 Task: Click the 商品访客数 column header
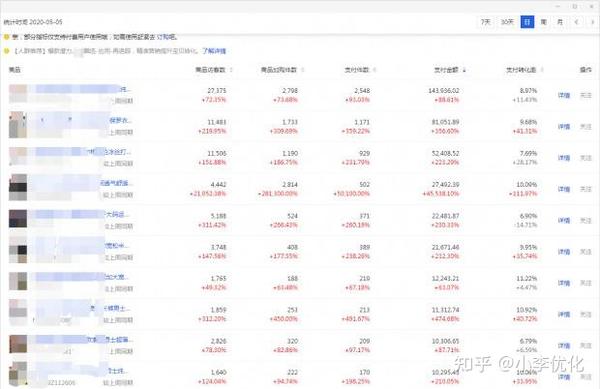click(210, 70)
